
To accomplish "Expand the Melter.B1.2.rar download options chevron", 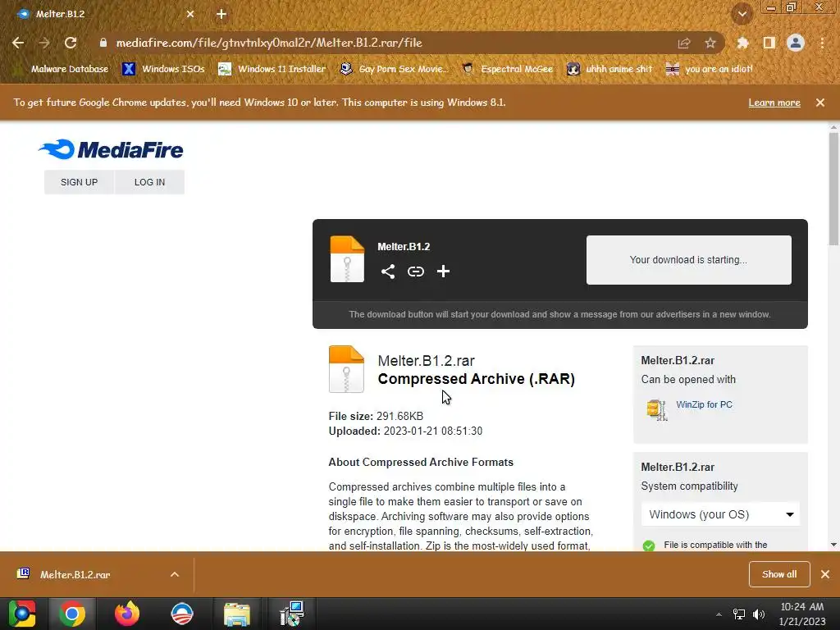I will [175, 574].
